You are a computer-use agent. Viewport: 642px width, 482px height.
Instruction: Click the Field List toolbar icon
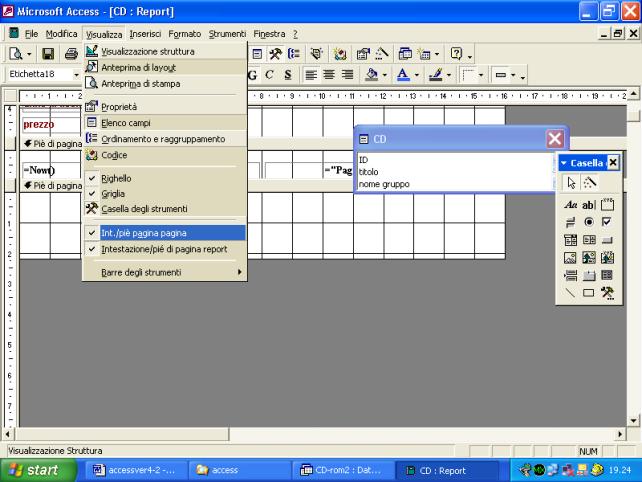pos(257,54)
